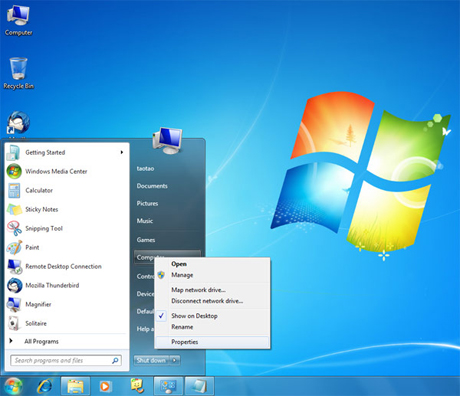Open Internet Explorer from the taskbar
Viewport: 460px width, 396px height.
click(x=45, y=386)
